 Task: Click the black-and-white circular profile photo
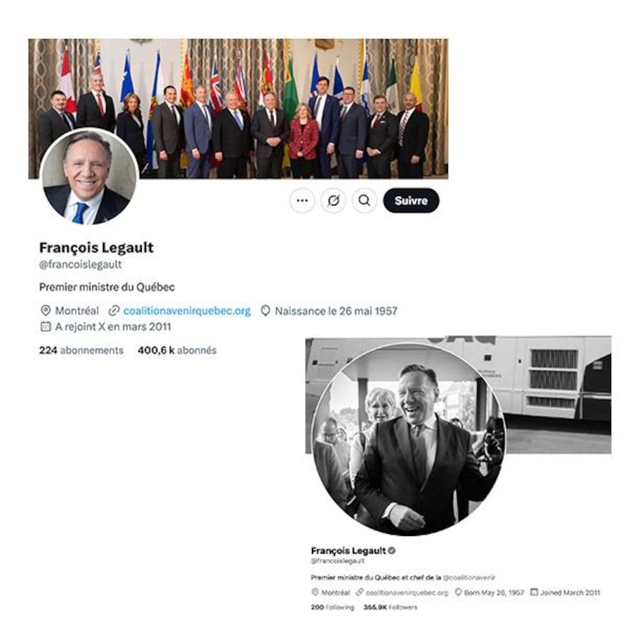(x=409, y=440)
